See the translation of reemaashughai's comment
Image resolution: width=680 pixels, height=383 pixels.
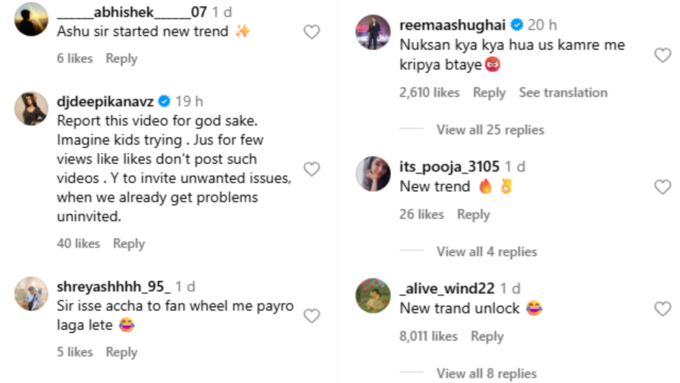(x=563, y=92)
